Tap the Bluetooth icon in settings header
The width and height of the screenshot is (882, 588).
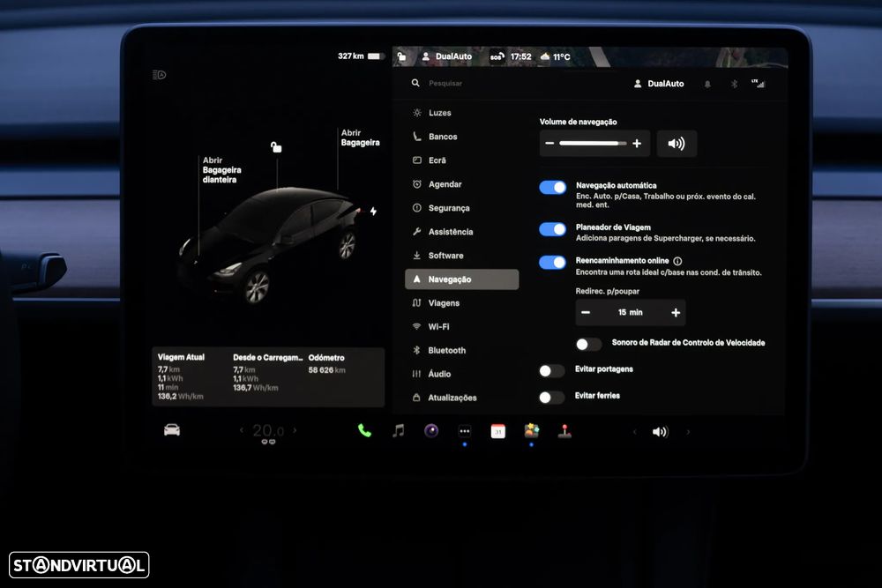pos(734,84)
